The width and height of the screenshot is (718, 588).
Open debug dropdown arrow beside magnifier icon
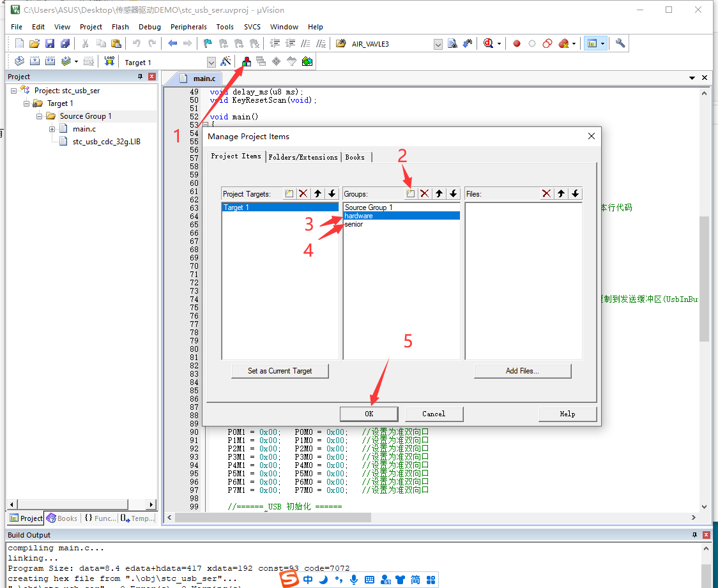point(499,43)
